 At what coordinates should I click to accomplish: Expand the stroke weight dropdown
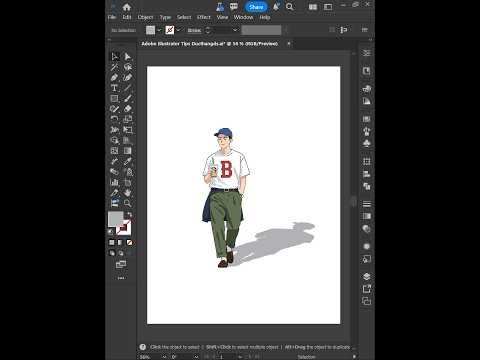pyautogui.click(x=235, y=30)
